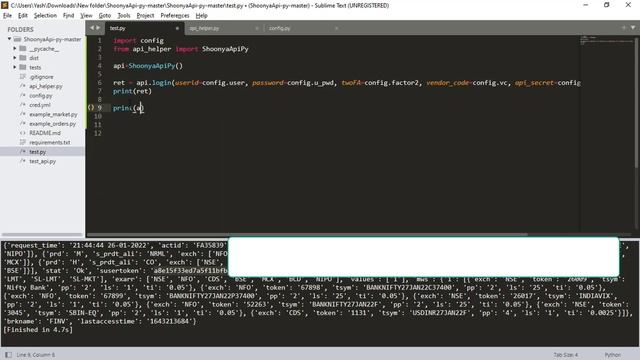Viewport: 640px width, 360px height.
Task: Click the sidebar horizontal scrollbar
Action: click(x=42, y=235)
